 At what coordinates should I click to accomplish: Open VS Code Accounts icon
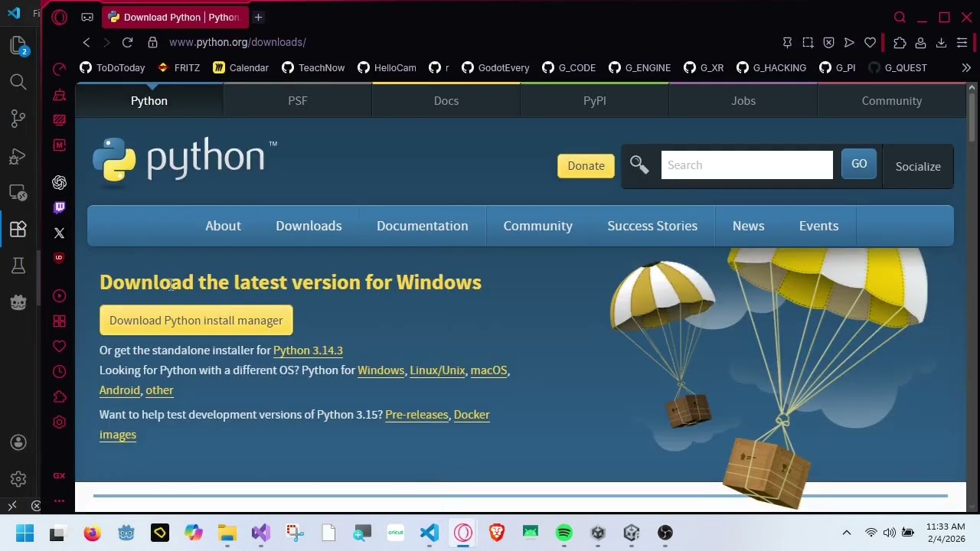pyautogui.click(x=18, y=442)
